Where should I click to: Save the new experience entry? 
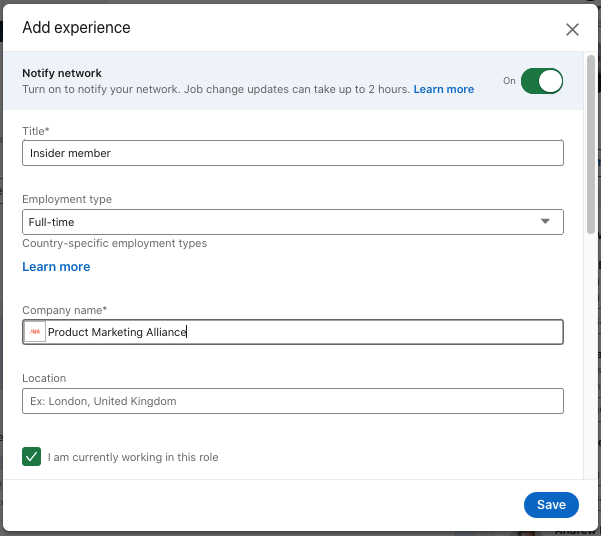pyautogui.click(x=551, y=505)
